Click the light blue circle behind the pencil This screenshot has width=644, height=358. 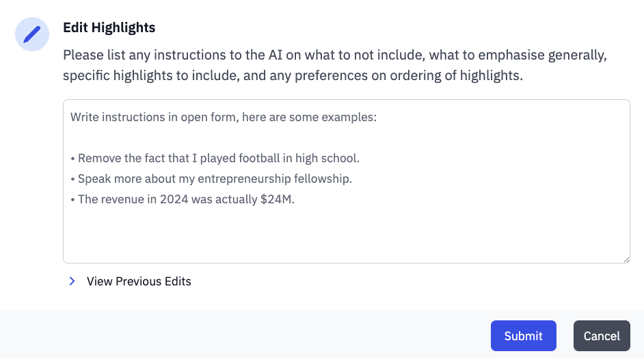coord(32,34)
